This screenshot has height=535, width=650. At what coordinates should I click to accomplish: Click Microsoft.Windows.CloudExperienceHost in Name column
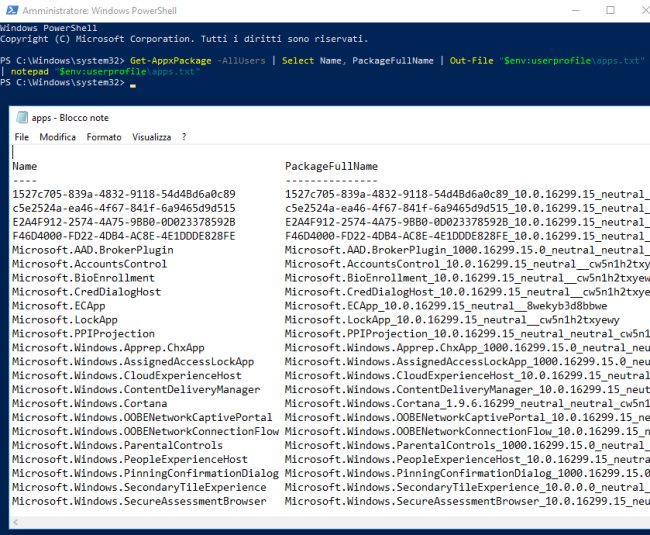click(127, 376)
